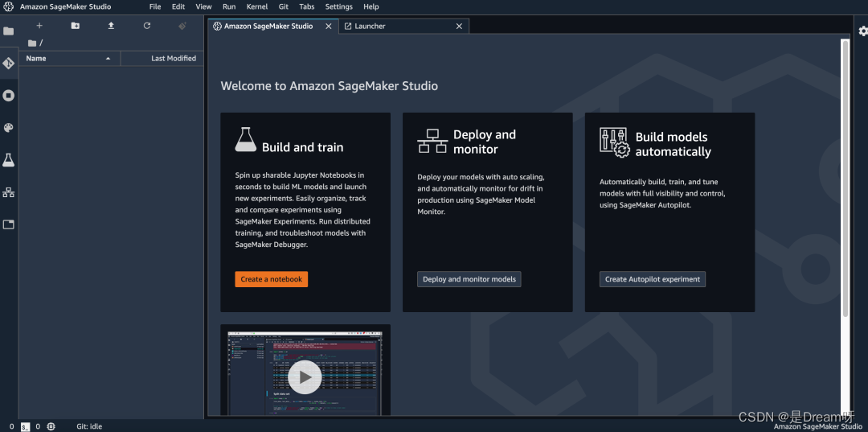
Task: Click Deploy and monitor models button
Action: [469, 279]
